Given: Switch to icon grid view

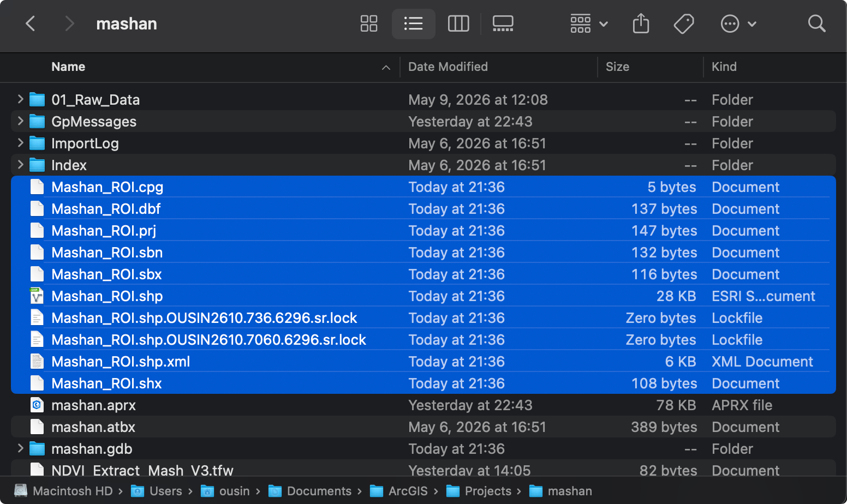Looking at the screenshot, I should [369, 23].
